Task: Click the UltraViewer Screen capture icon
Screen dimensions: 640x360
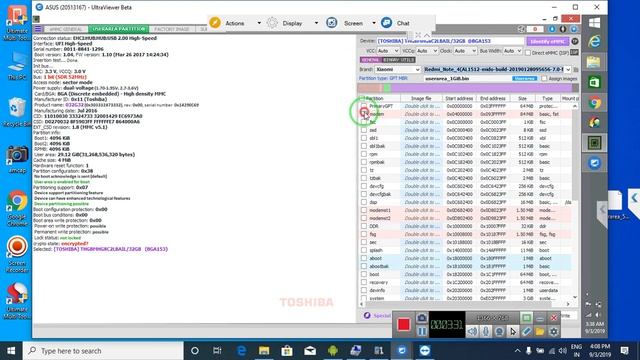Action: 332,23
